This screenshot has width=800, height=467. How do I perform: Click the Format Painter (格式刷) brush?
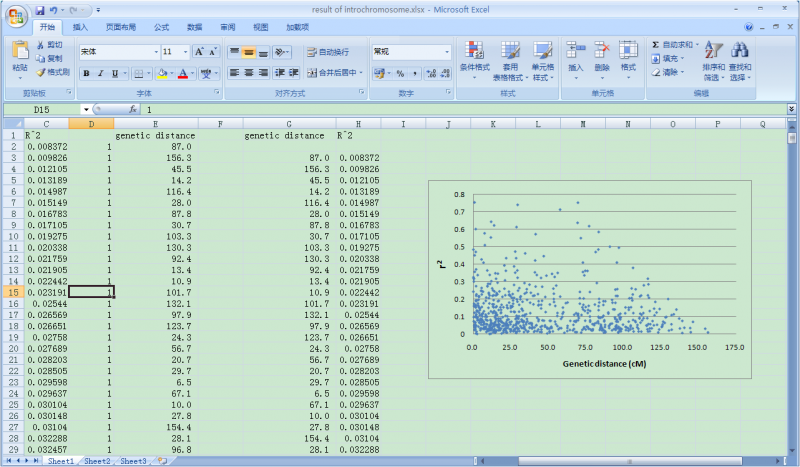click(x=41, y=73)
